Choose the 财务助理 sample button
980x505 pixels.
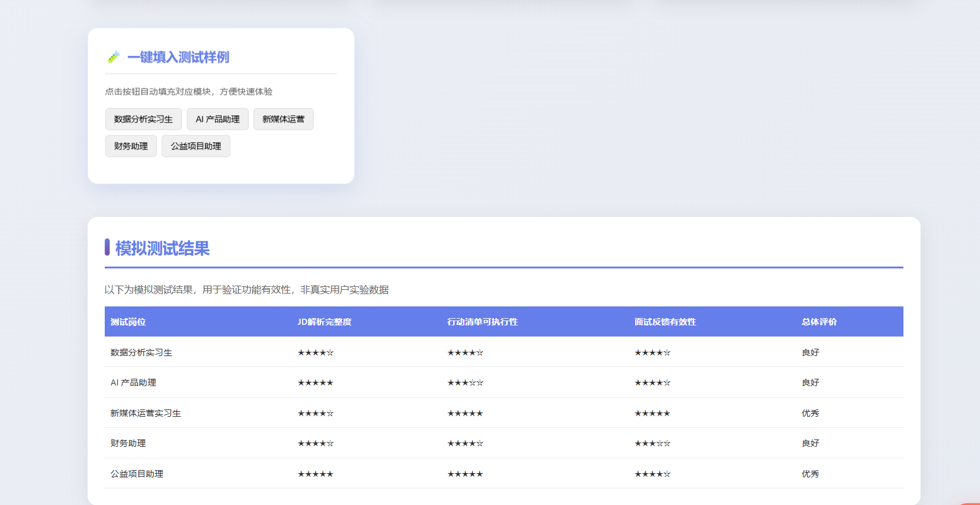point(130,146)
